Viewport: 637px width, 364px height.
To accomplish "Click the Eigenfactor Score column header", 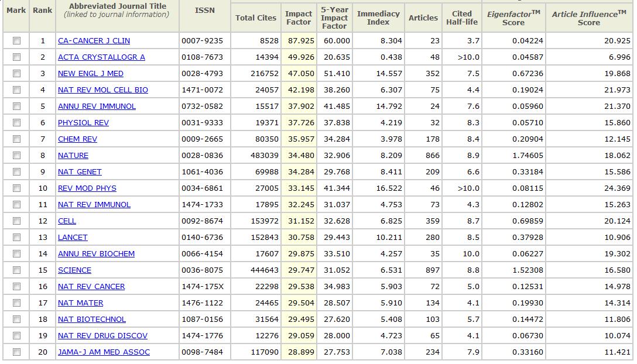I will [513, 18].
